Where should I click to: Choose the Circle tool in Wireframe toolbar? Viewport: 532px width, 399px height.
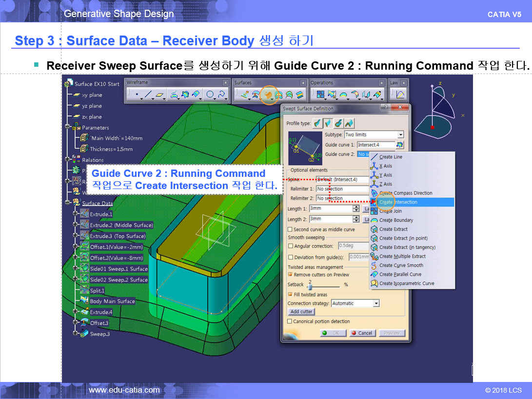coord(210,95)
